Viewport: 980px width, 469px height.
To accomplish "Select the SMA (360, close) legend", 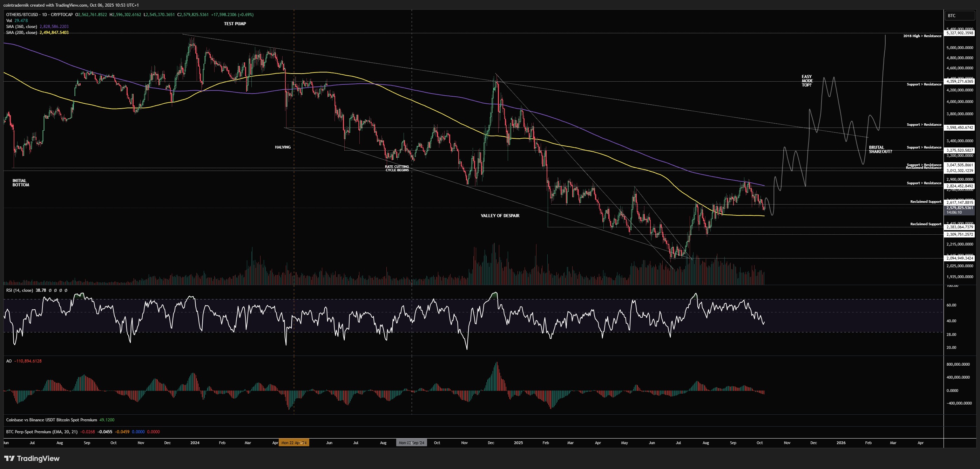I will [x=21, y=27].
